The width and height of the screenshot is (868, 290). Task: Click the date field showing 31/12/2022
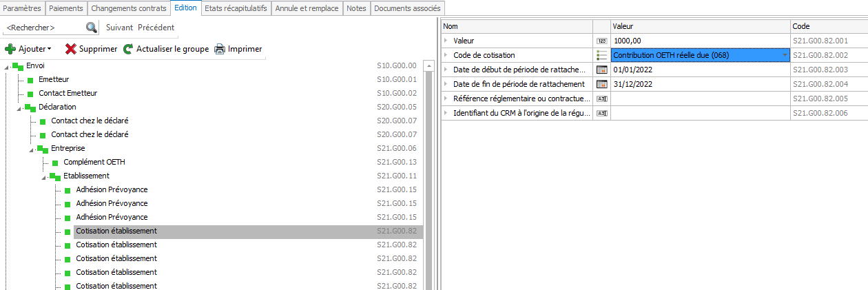(x=700, y=84)
